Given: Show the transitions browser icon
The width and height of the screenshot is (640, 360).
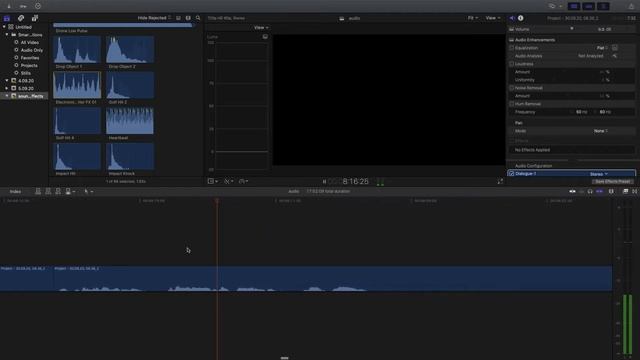Looking at the screenshot, I should coord(635,191).
